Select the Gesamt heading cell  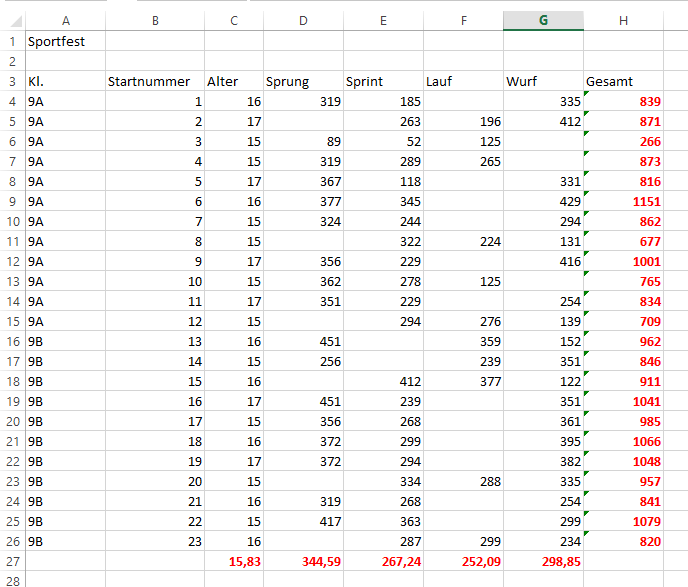(635, 82)
